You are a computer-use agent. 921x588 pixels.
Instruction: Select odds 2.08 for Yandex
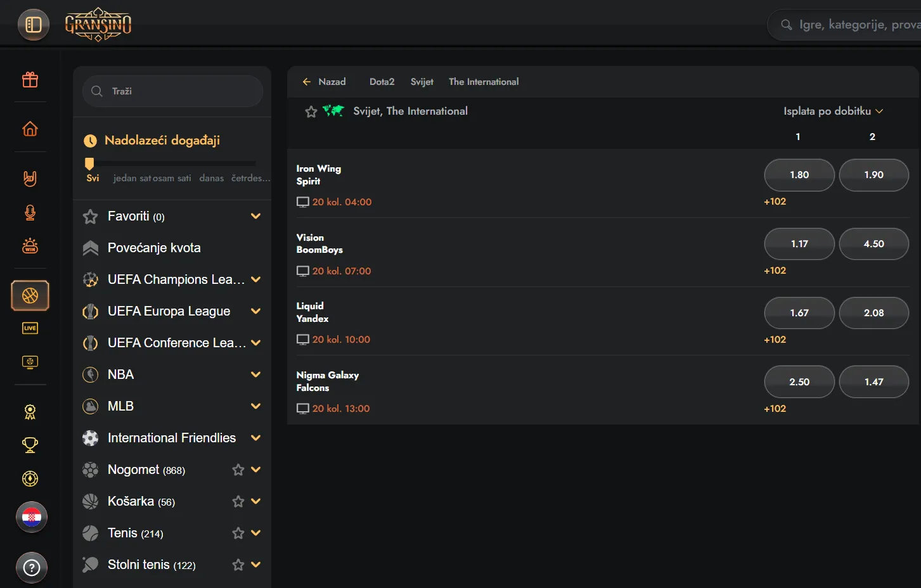(874, 313)
